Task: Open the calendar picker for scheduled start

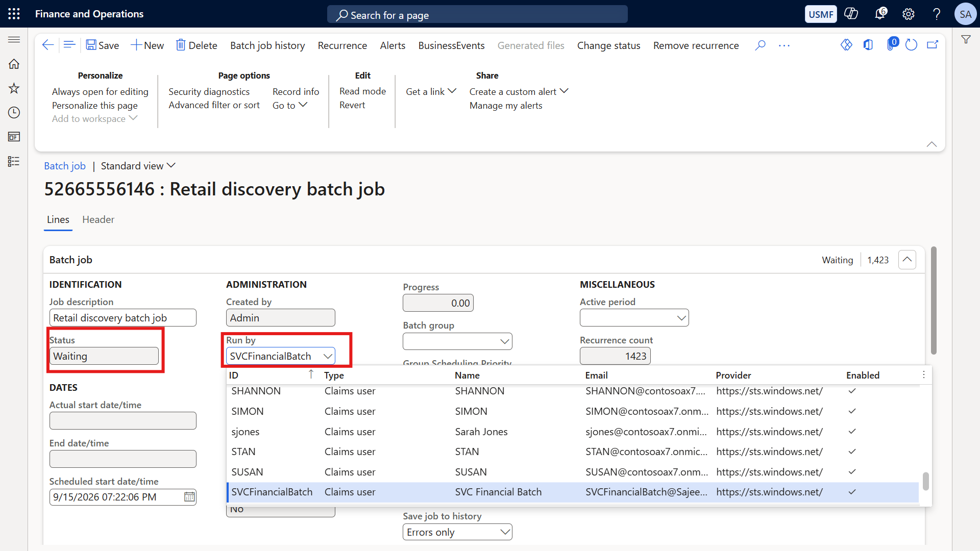Action: pos(189,497)
